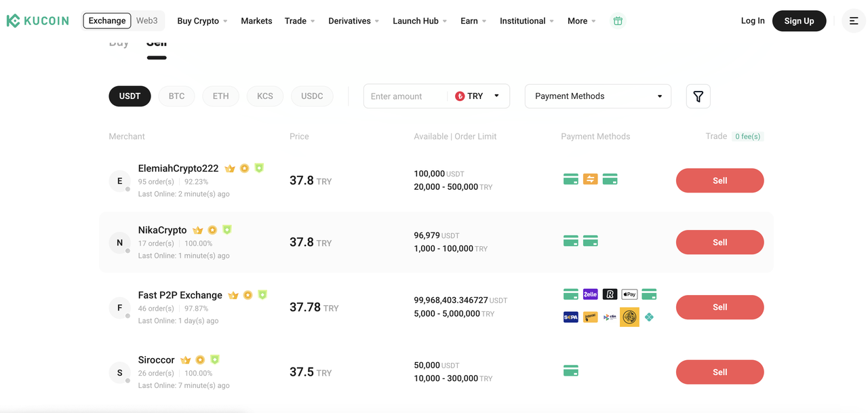Click the Enter amount input field
This screenshot has width=868, height=413.
click(404, 96)
